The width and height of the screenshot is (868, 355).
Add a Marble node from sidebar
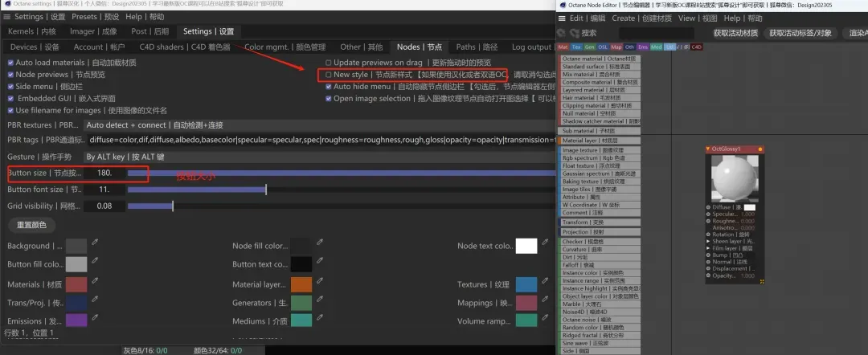[x=600, y=304]
